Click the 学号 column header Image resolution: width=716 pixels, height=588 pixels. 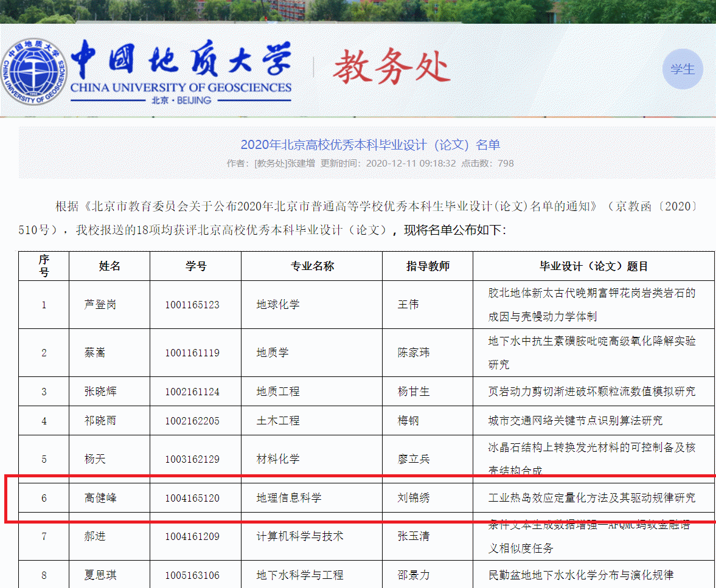click(196, 266)
